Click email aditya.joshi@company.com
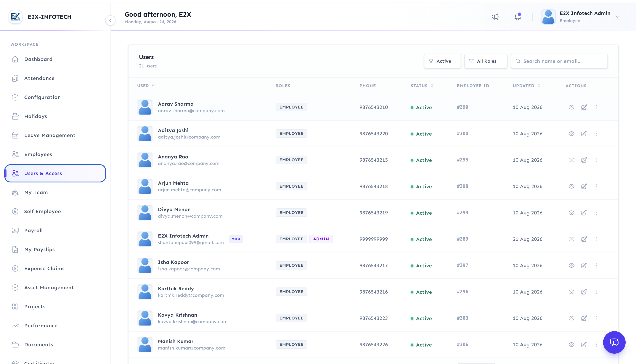The height and width of the screenshot is (364, 636). pos(189,137)
